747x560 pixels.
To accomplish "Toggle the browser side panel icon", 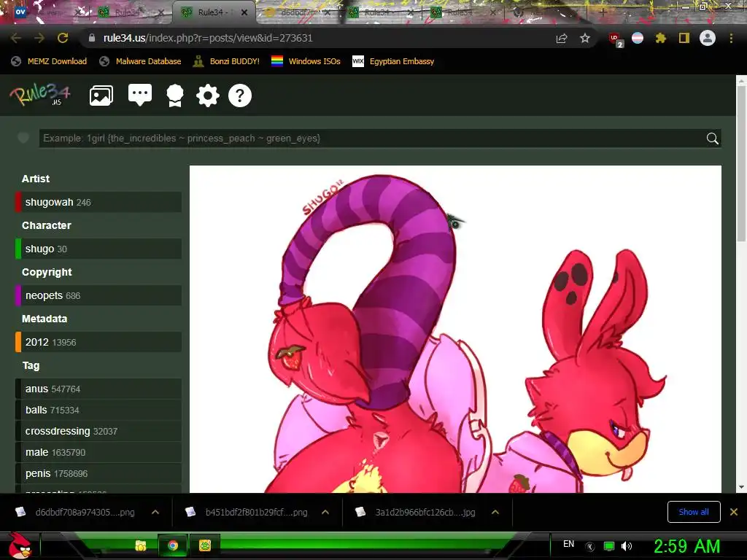I will 684,38.
